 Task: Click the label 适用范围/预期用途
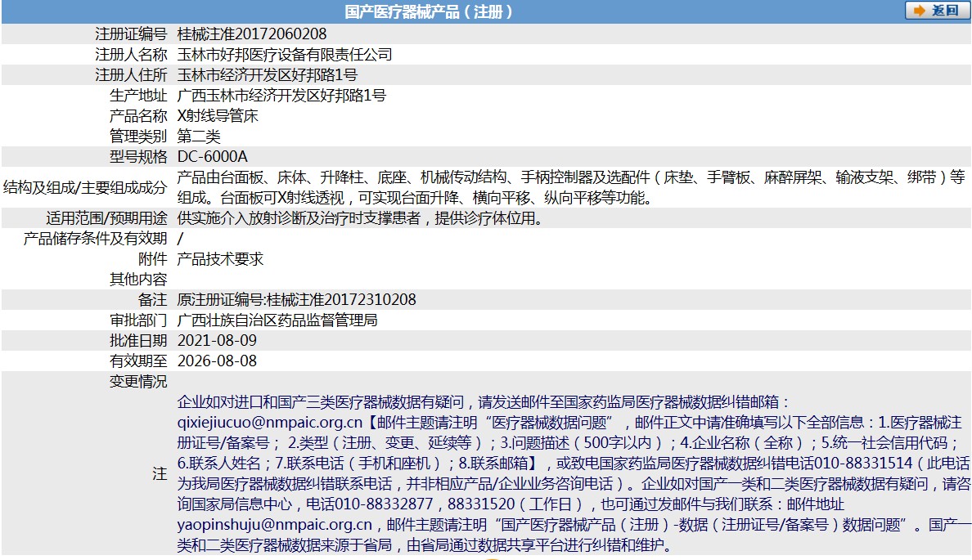[106, 218]
